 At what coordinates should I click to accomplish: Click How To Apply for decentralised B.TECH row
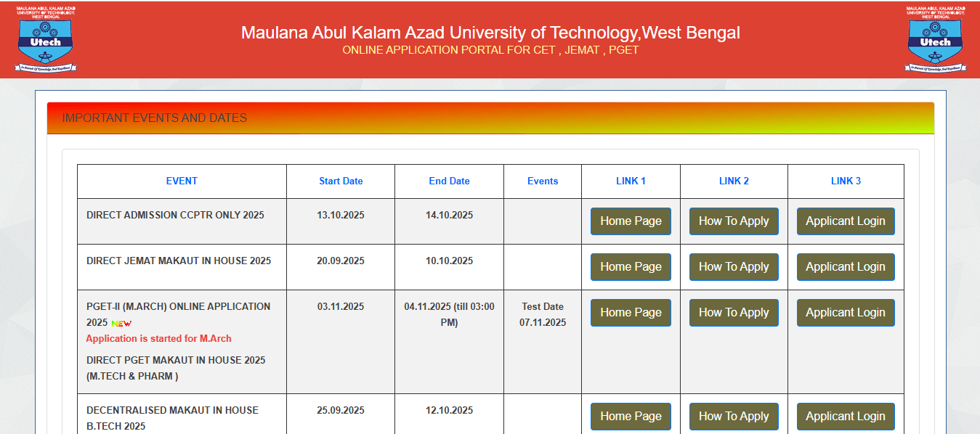[x=733, y=416]
